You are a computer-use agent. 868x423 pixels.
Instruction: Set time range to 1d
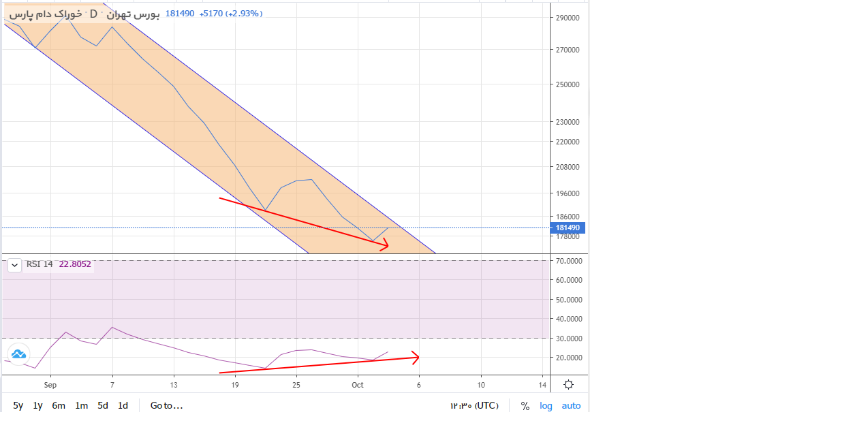point(123,405)
